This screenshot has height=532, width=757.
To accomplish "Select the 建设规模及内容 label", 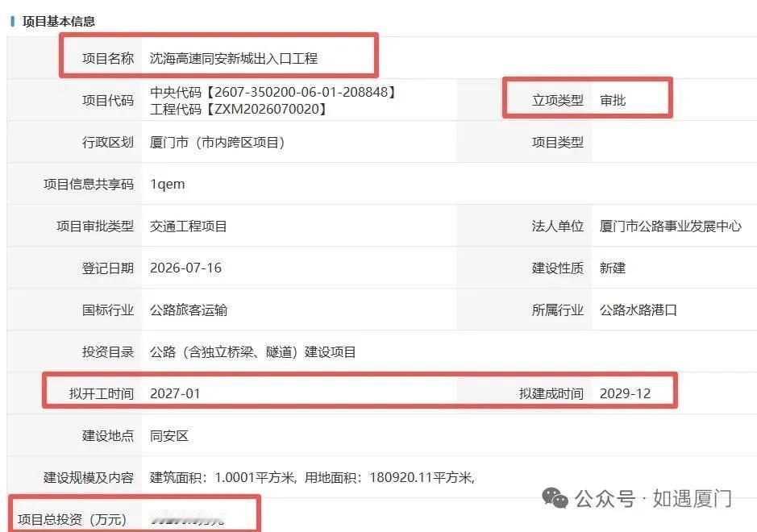I will [x=89, y=478].
